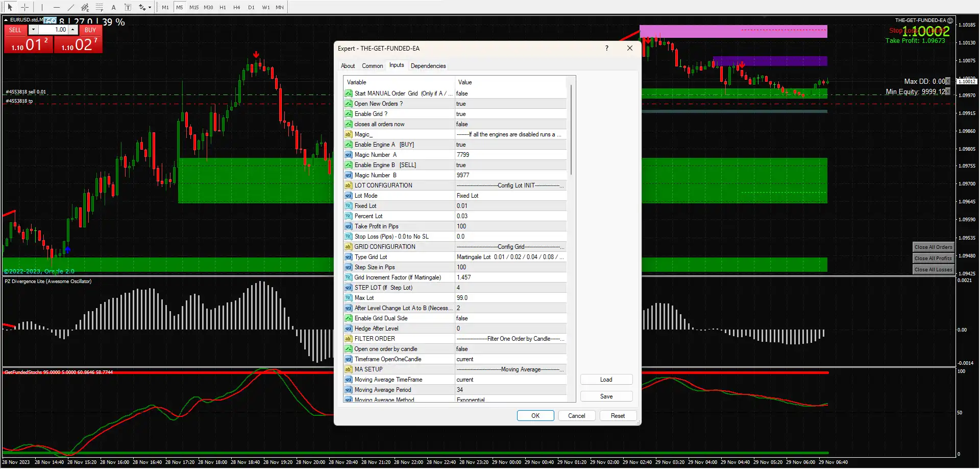980x469 pixels.
Task: Select the Text Label tool marked 'T'
Action: [128, 7]
